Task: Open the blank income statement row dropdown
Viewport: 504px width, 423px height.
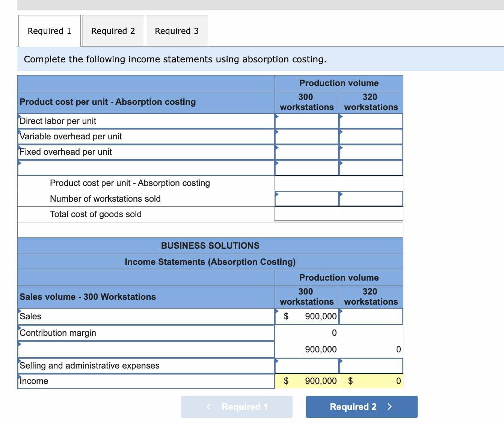Action: [x=146, y=349]
